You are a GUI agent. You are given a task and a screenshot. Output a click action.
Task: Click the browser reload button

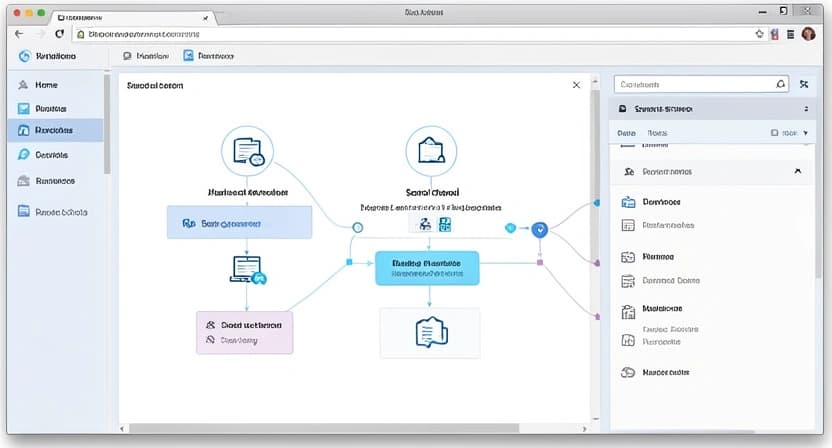[x=59, y=34]
